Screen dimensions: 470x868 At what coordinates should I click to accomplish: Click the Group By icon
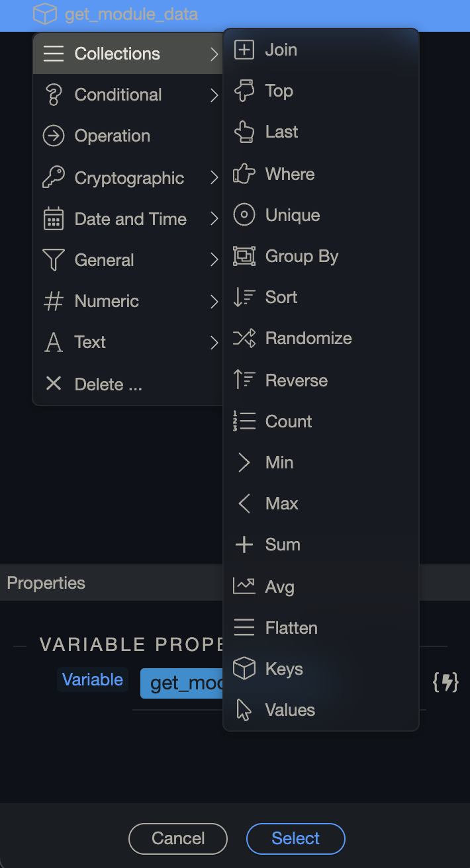tap(244, 256)
